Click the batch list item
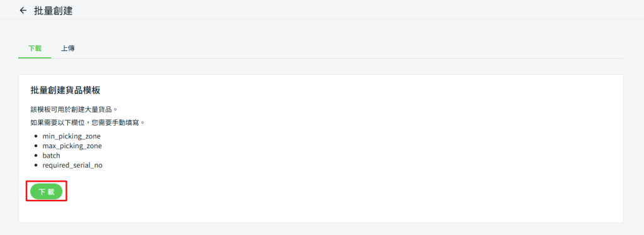The width and height of the screenshot is (644, 235). (52, 155)
